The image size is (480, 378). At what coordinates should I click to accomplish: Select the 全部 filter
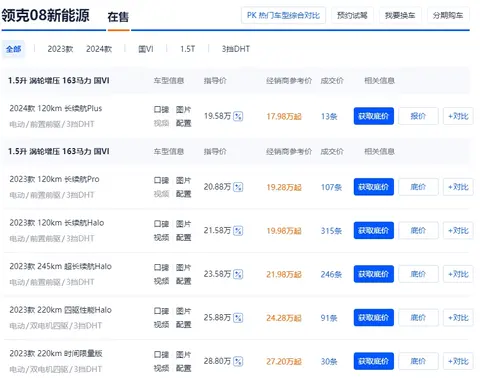tap(14, 49)
